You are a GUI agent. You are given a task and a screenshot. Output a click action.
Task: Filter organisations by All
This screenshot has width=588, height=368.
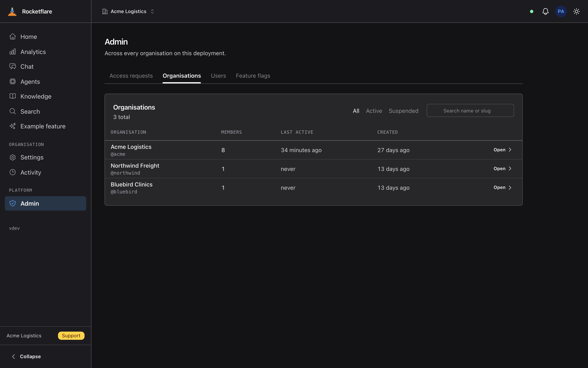pos(356,111)
